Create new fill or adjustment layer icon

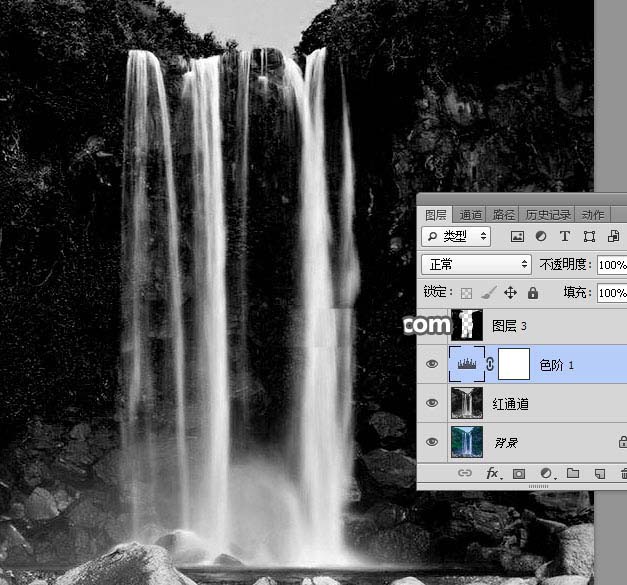[546, 473]
